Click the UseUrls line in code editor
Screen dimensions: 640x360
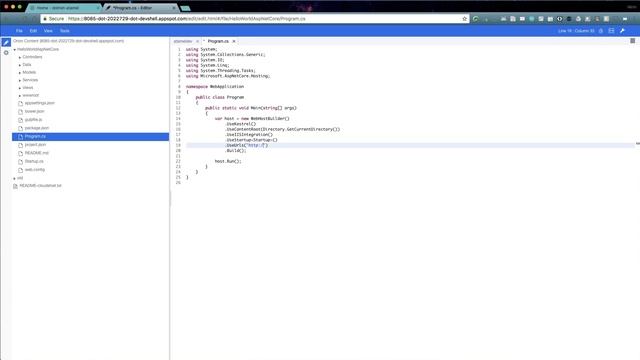point(247,145)
